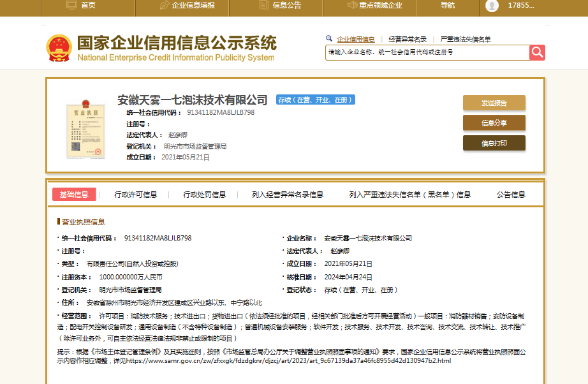588x384 pixels.
Task: Open 导航 menu in the top bar
Action: click(447, 5)
